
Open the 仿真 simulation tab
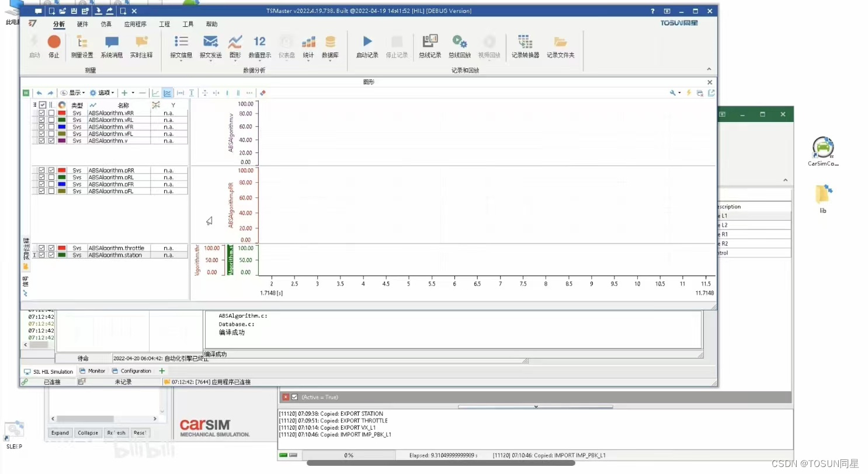[x=106, y=24]
